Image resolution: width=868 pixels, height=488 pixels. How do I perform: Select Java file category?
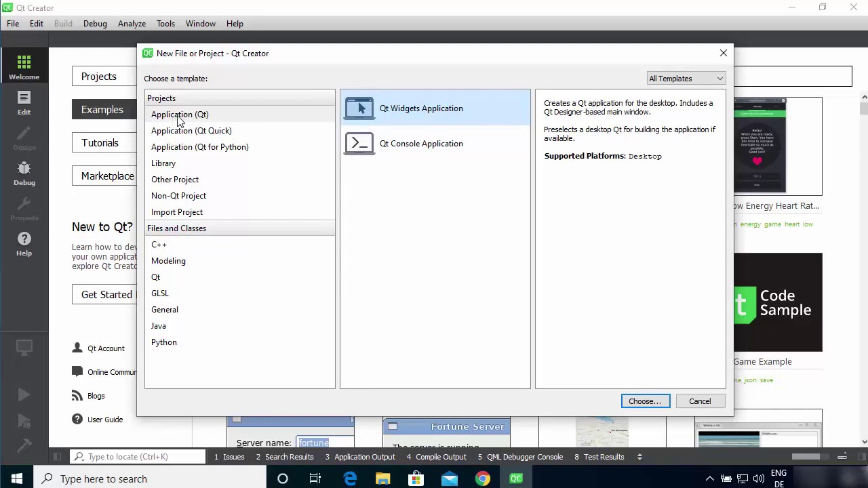point(240,326)
